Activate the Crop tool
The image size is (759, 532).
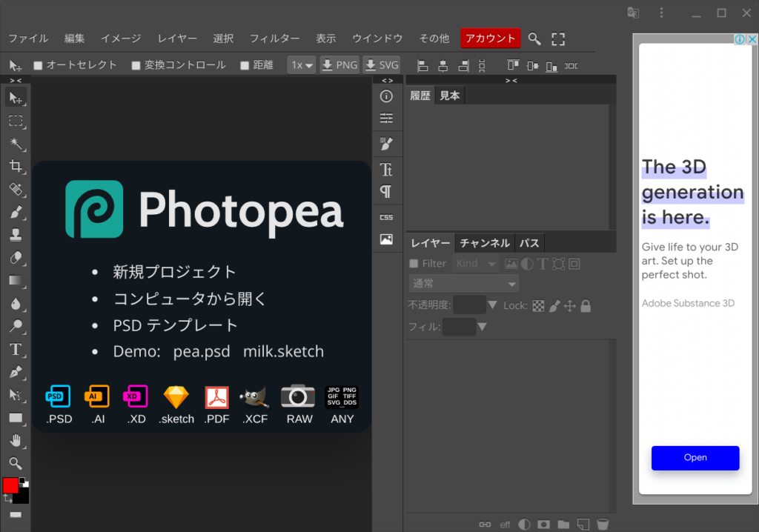click(16, 167)
